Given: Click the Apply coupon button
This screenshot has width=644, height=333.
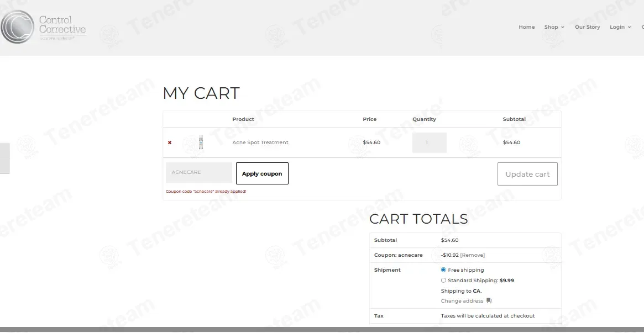Looking at the screenshot, I should click(x=262, y=173).
